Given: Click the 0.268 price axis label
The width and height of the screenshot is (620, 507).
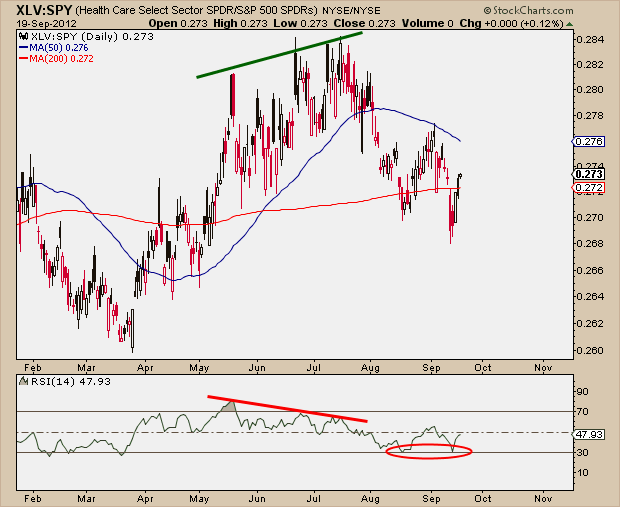Looking at the screenshot, I should pyautogui.click(x=590, y=244).
